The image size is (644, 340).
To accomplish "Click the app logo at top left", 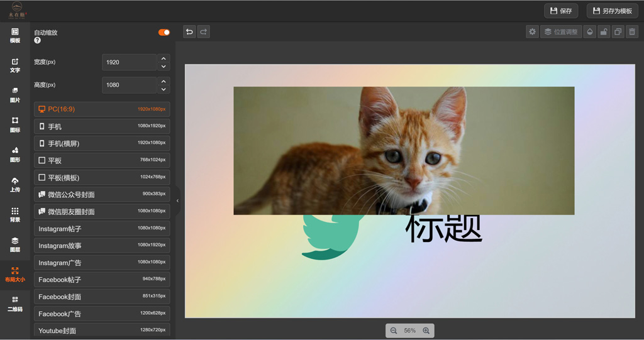I will [x=17, y=10].
